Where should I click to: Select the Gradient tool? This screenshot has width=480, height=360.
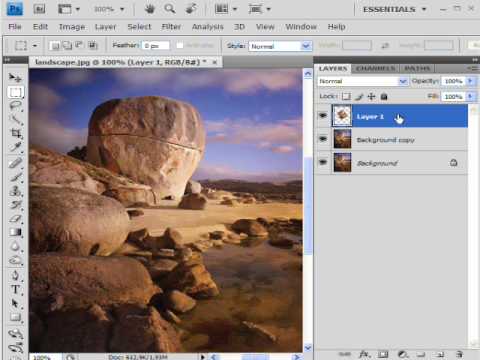[15, 232]
